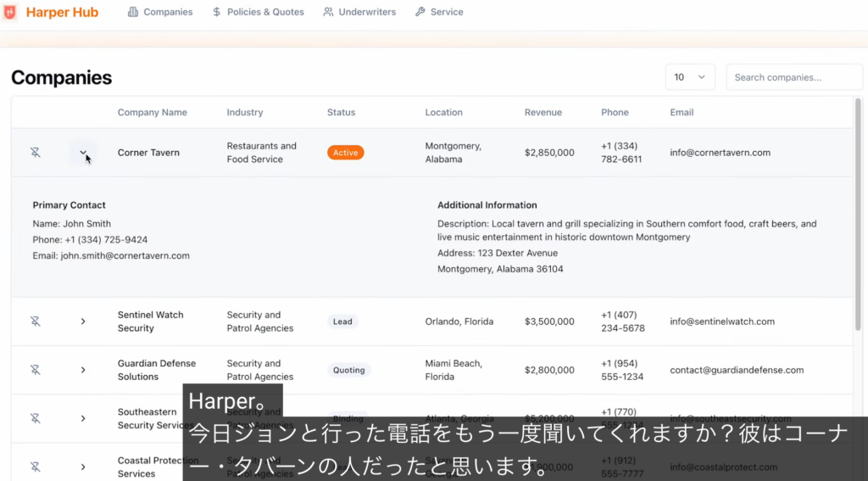Click the Phone column header
This screenshot has width=868, height=481.
pyautogui.click(x=615, y=113)
